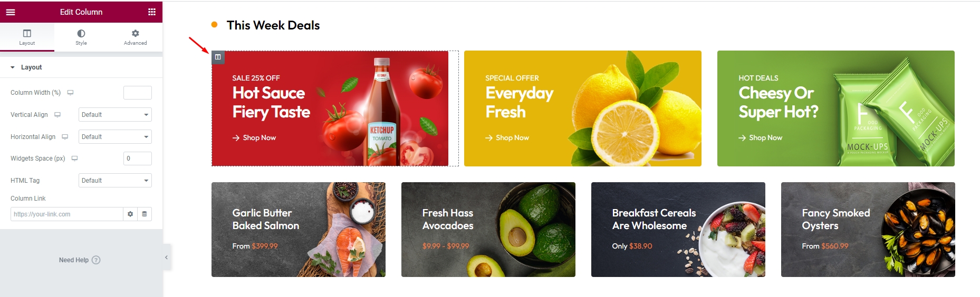Switch to the Style tab

click(x=81, y=37)
